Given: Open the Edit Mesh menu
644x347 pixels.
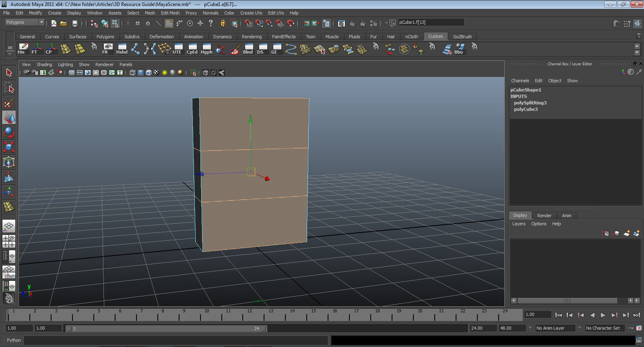Looking at the screenshot, I should pyautogui.click(x=170, y=13).
